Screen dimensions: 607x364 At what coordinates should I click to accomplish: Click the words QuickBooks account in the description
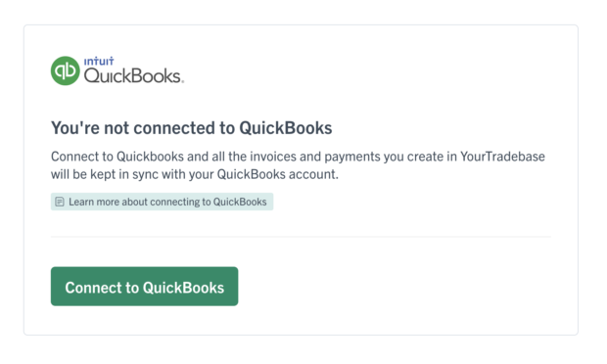[x=278, y=174]
